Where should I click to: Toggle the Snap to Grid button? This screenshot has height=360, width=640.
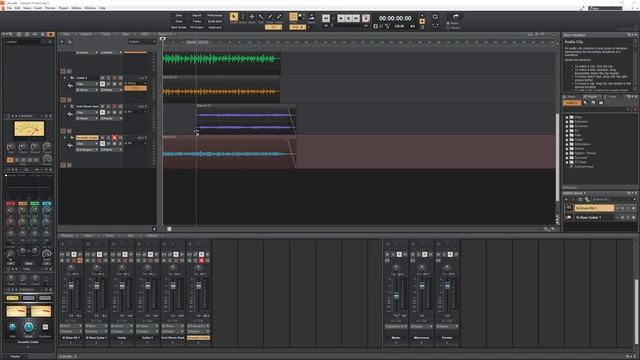(x=293, y=17)
